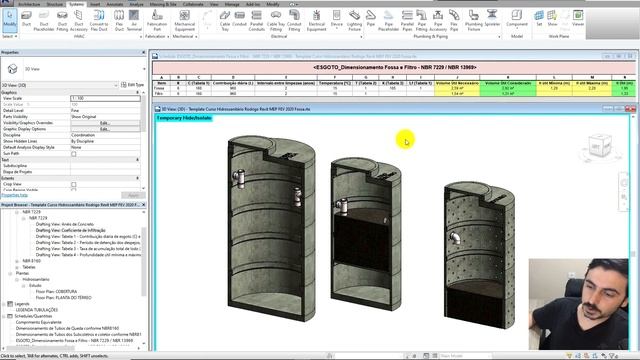Toggle the Sun Path checkbox
The height and width of the screenshot is (360, 640).
coord(73,154)
